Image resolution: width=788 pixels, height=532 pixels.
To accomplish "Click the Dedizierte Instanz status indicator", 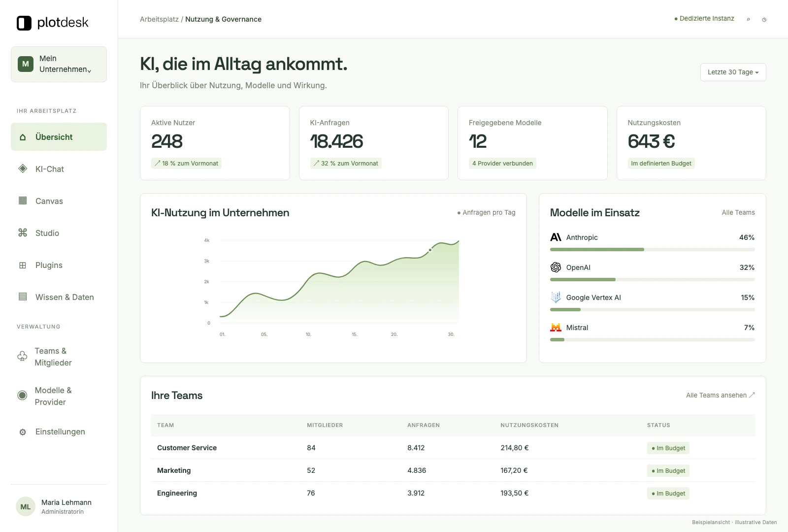I will point(704,19).
